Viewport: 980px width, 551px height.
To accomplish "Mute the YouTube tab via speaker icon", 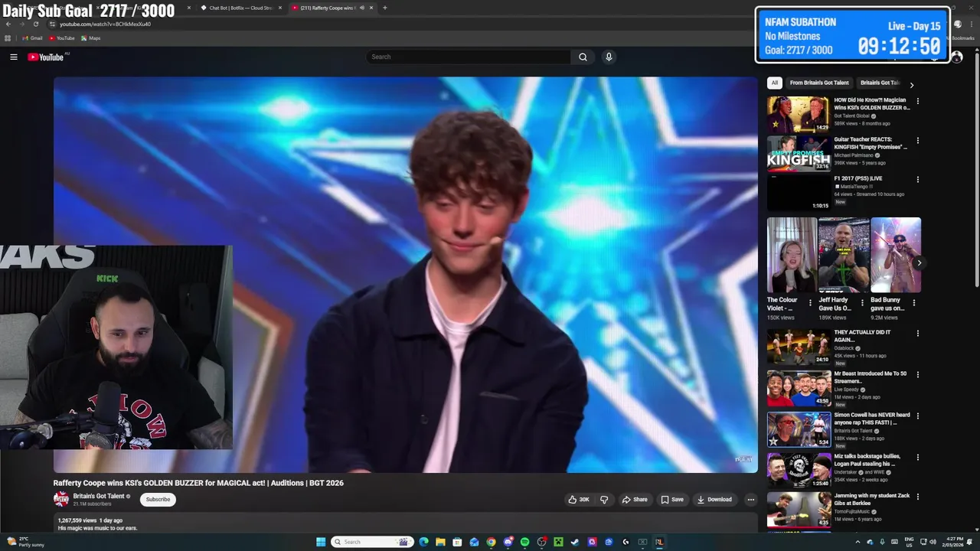I will click(x=361, y=8).
